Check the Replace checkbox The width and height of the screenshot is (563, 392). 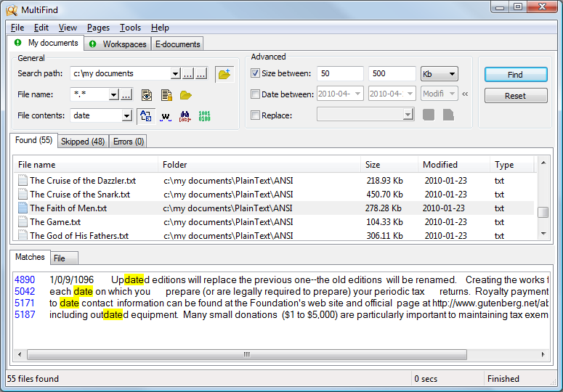pos(255,115)
